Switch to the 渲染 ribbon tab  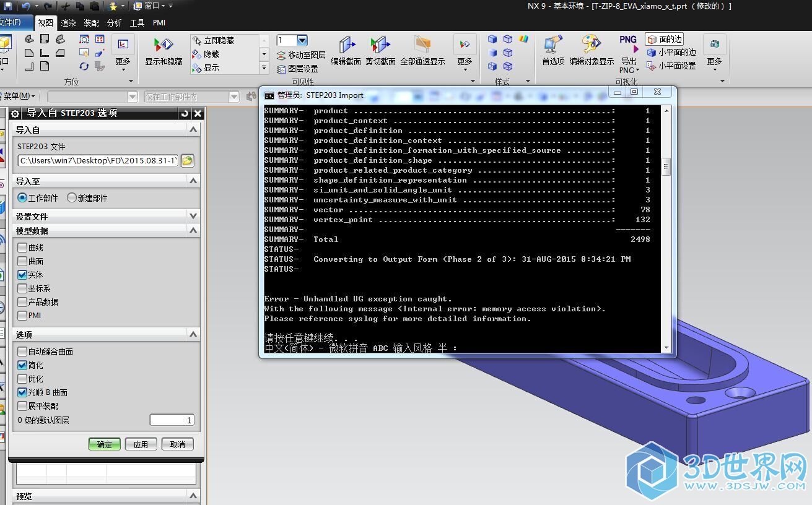coord(68,23)
